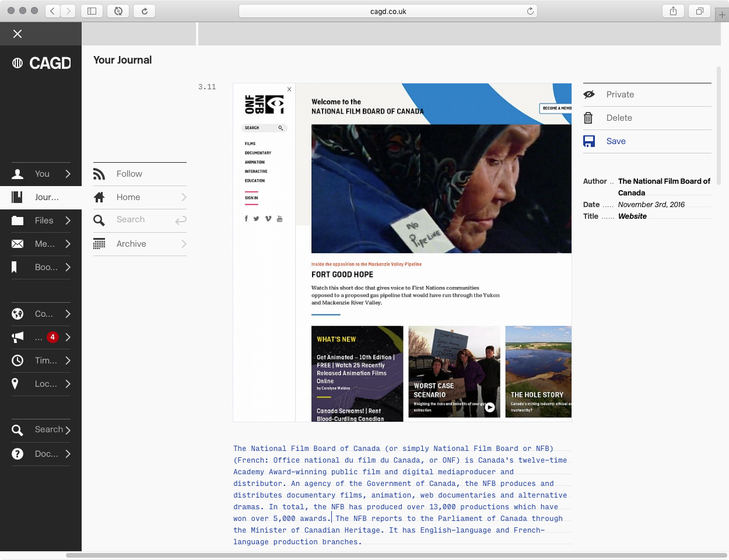Delete the entry via trash icon
The height and width of the screenshot is (560, 729).
click(588, 118)
